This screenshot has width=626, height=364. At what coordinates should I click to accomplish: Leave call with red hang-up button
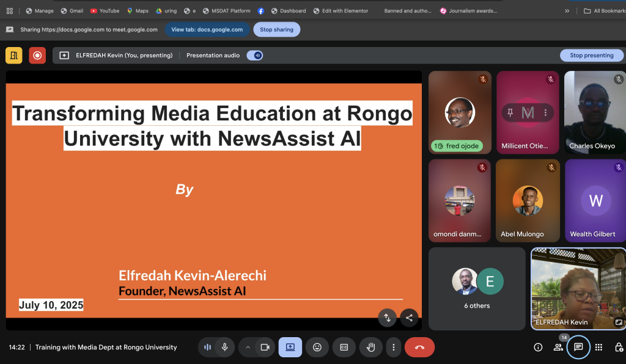coord(419,348)
